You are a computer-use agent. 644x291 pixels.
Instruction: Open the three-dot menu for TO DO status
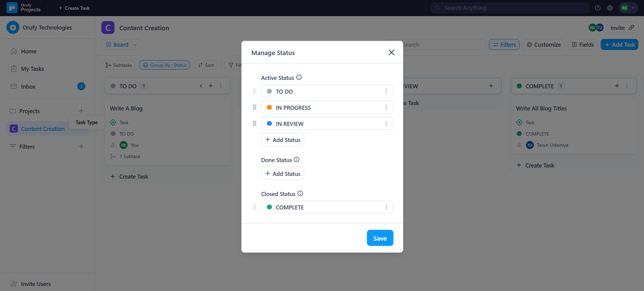(x=386, y=91)
